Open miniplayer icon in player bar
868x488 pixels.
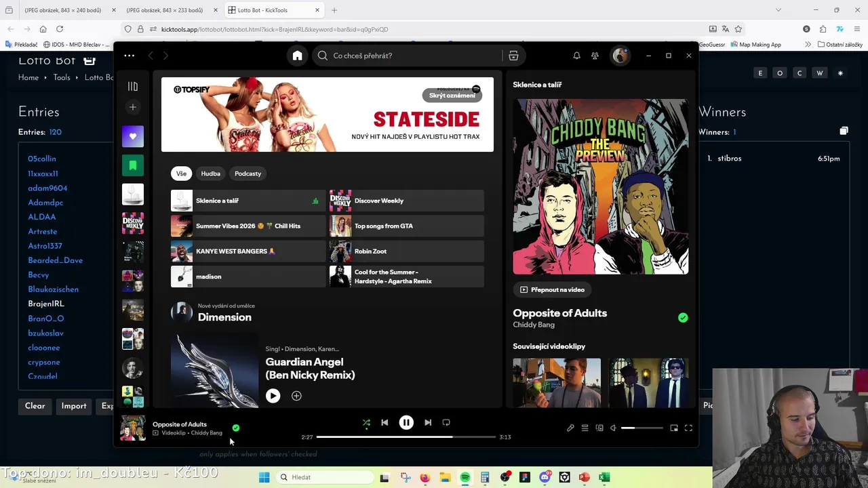(674, 428)
